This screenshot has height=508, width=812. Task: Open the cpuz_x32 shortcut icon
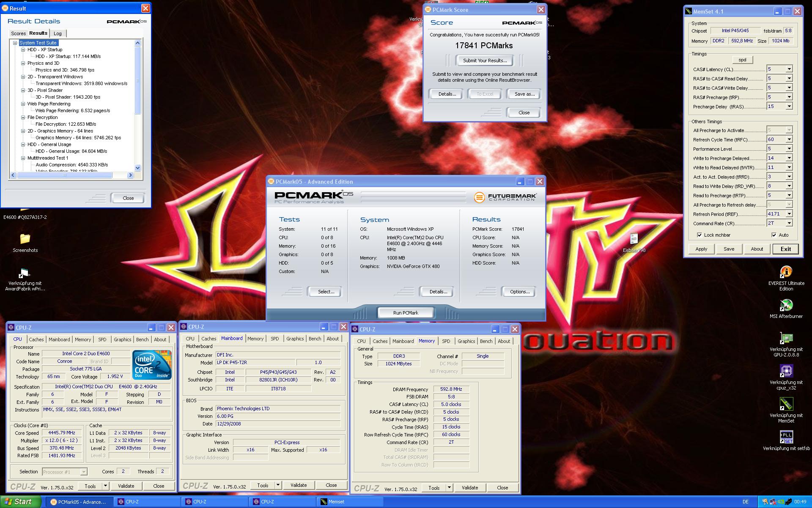click(786, 371)
